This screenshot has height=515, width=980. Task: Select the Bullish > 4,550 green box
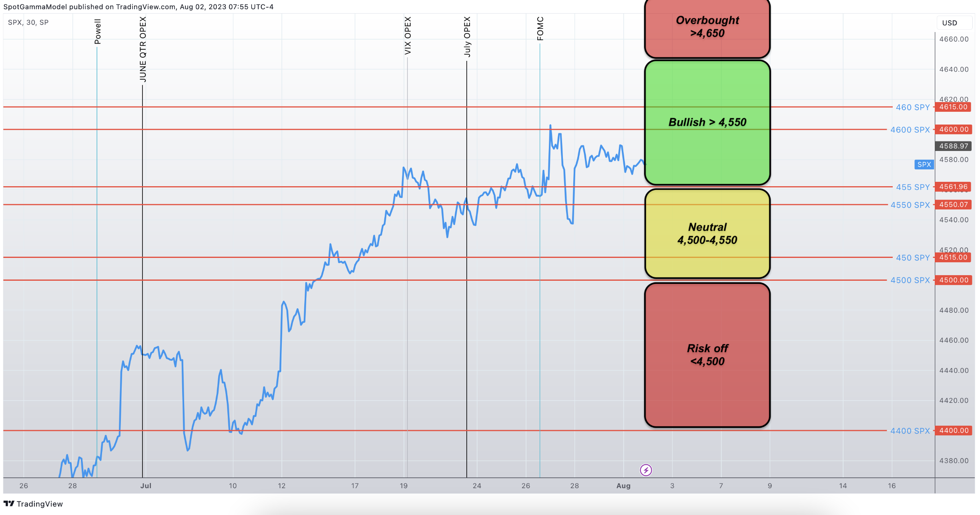[707, 122]
